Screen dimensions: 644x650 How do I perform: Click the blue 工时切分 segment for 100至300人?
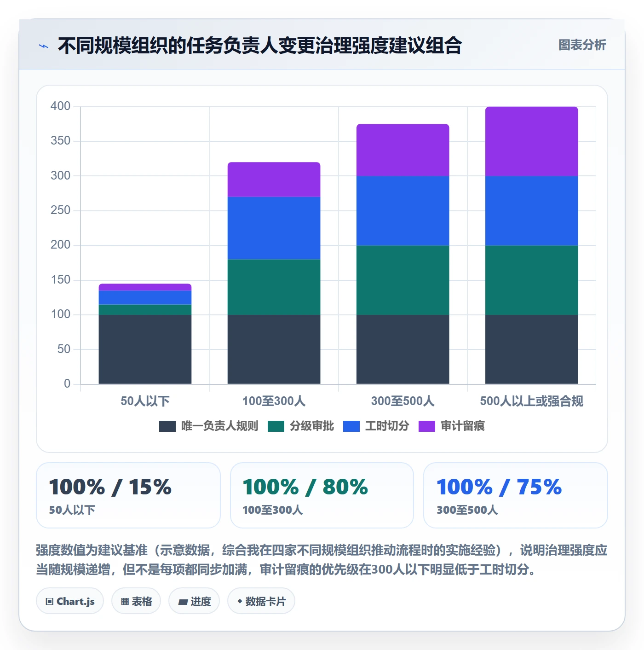[x=274, y=228]
